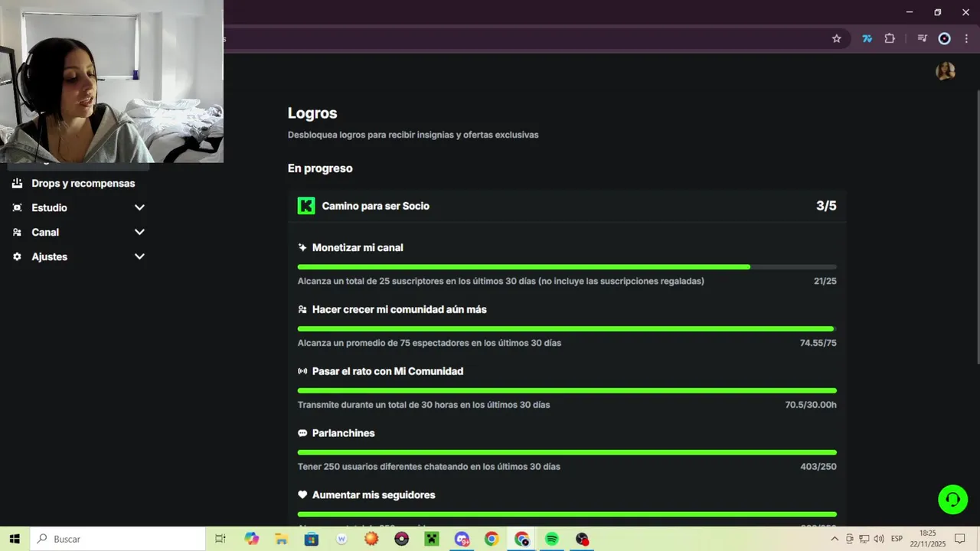The width and height of the screenshot is (980, 551).
Task: Click the Parlanchines chat bubble icon
Action: pyautogui.click(x=302, y=434)
